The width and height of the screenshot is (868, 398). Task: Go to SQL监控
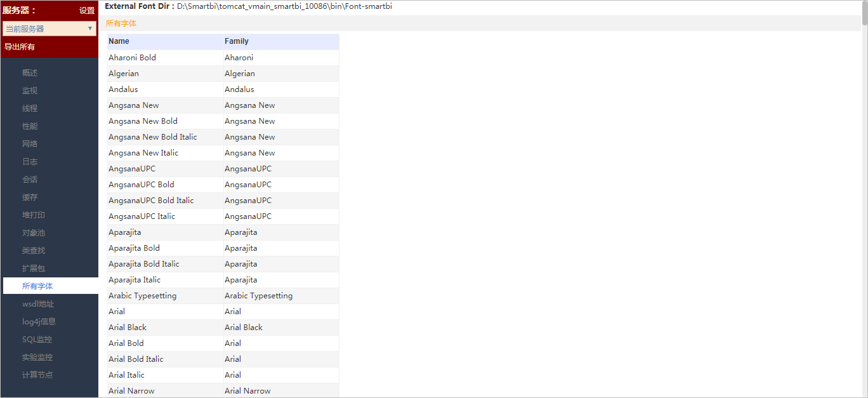tap(37, 340)
